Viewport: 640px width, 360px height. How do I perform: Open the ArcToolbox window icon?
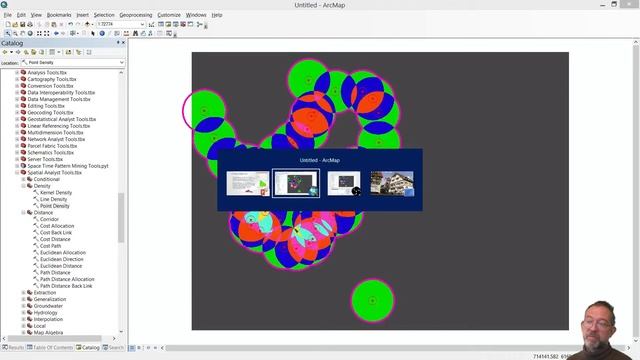pyautogui.click(x=183, y=24)
